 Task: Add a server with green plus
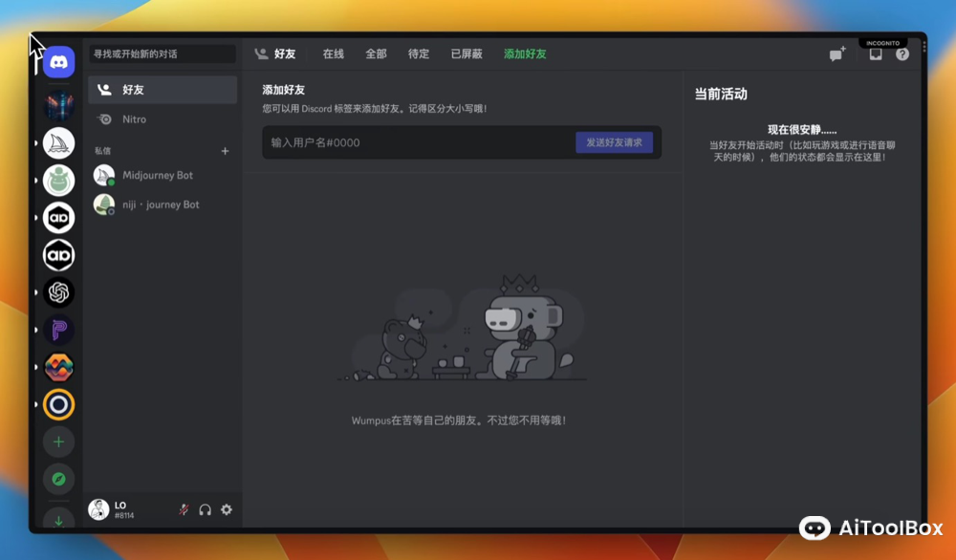click(58, 442)
